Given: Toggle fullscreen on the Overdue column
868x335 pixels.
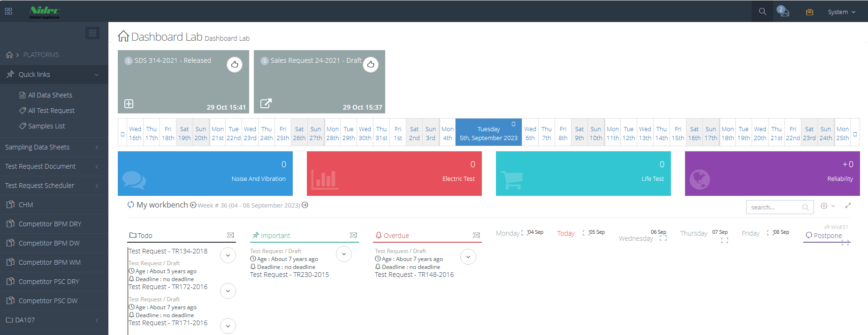Looking at the screenshot, I should (476, 235).
